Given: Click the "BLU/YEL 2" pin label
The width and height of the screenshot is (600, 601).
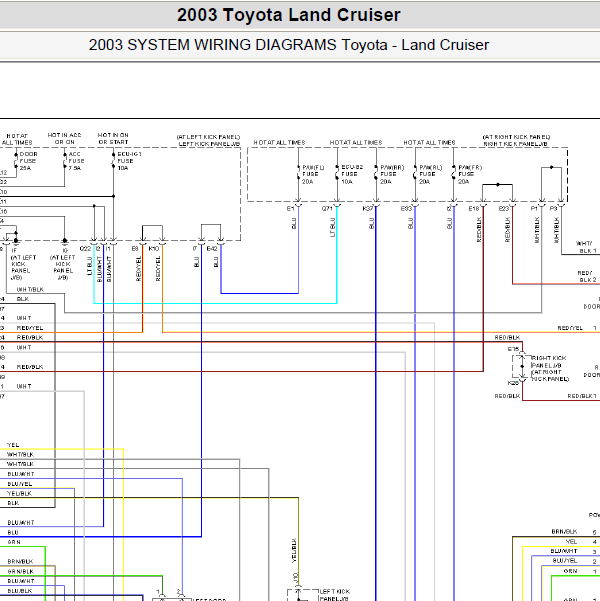Looking at the screenshot, I should [x=575, y=561].
